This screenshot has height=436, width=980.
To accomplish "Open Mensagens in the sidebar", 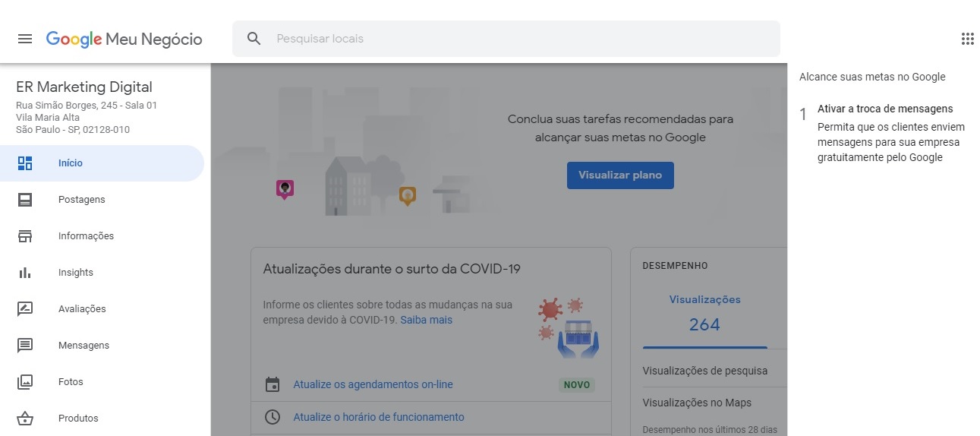I will pos(102,346).
